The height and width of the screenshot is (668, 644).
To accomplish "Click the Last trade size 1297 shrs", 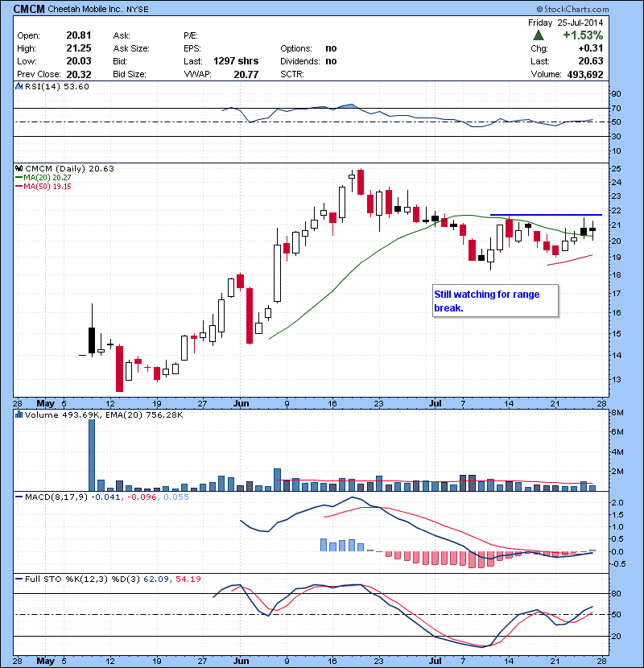I will tap(236, 61).
